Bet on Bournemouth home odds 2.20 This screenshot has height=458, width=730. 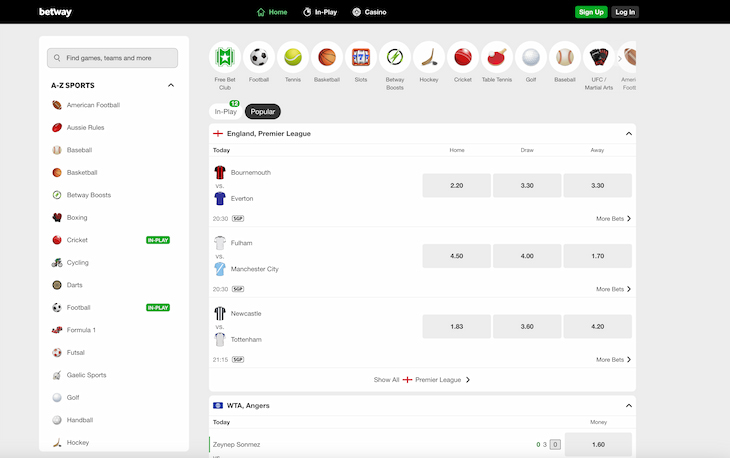(456, 185)
